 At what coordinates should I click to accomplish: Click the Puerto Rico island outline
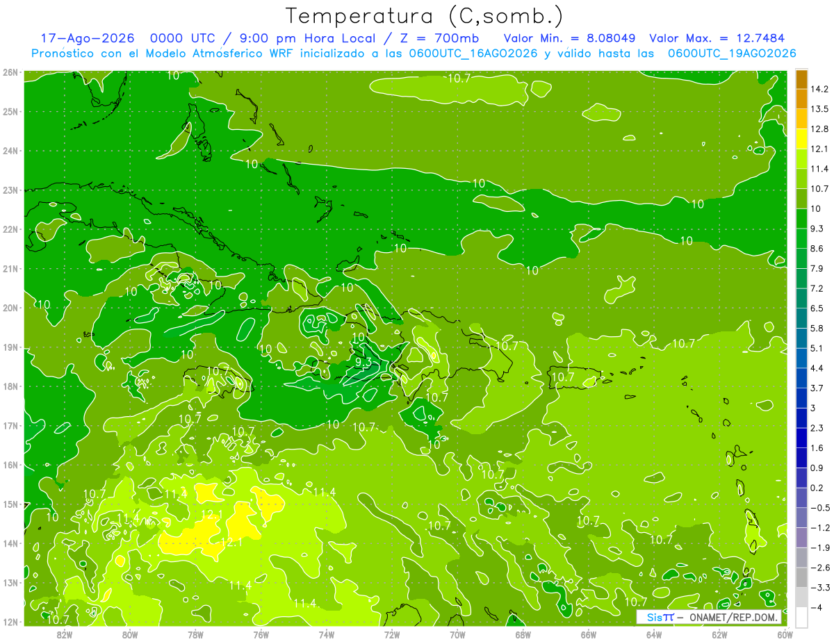pyautogui.click(x=574, y=377)
